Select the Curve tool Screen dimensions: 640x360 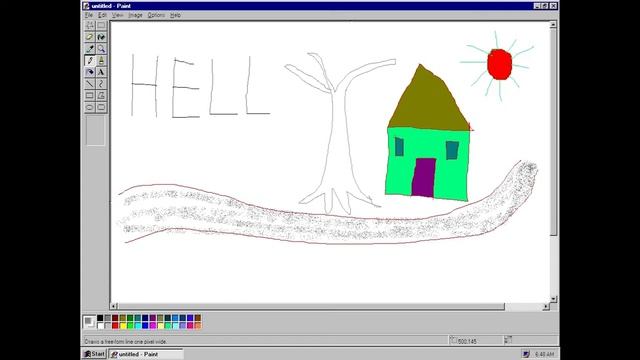click(x=101, y=84)
